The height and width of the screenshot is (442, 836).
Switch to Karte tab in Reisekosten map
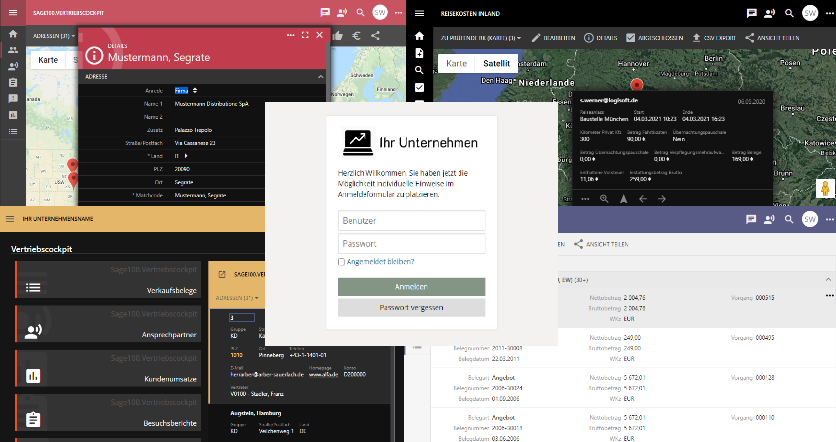[456, 63]
